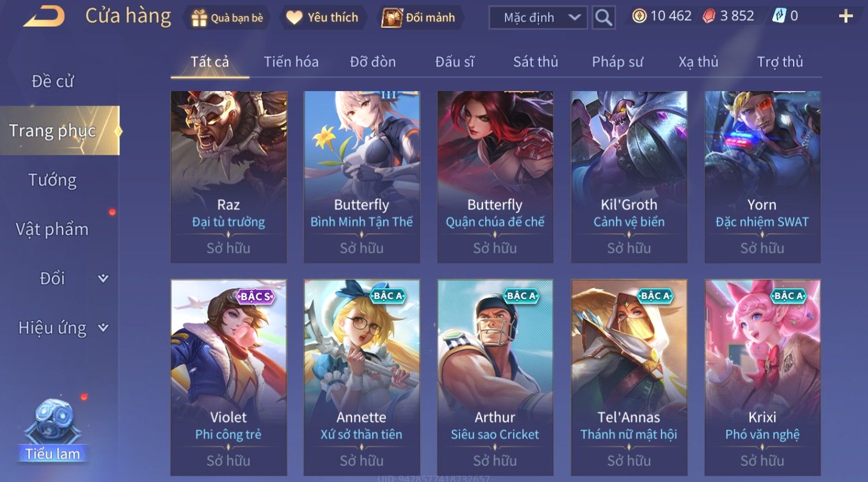Click the gold coin balance icon
The width and height of the screenshot is (868, 482).
coord(639,16)
